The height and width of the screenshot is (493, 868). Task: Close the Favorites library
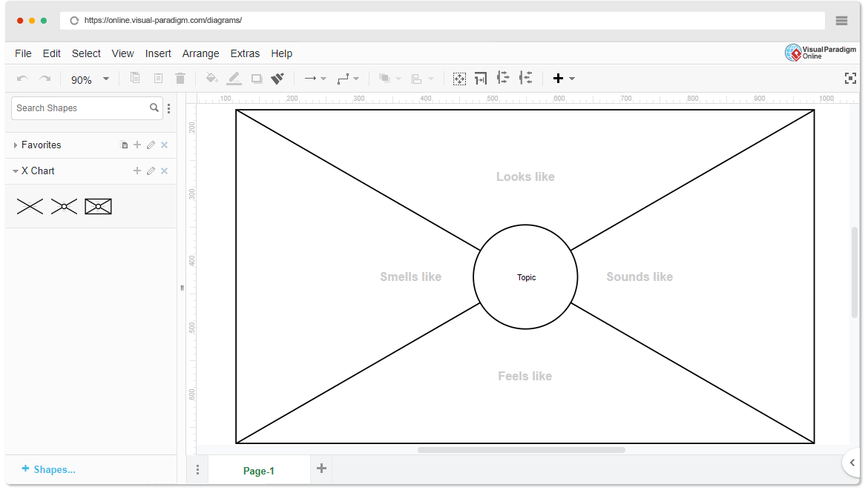(x=165, y=145)
